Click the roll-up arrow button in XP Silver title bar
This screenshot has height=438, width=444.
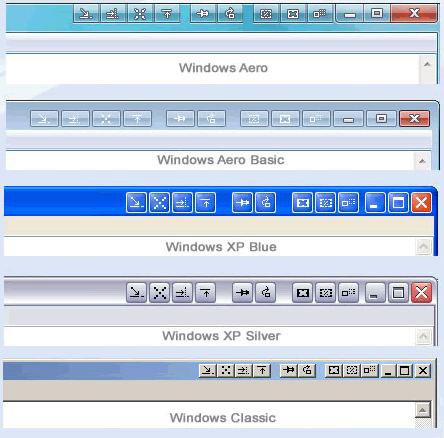tap(206, 292)
